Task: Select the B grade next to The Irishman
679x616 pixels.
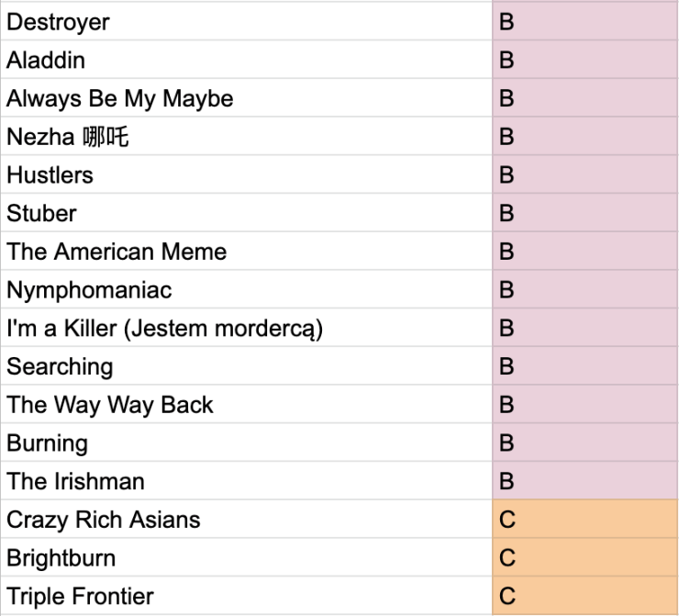Action: pos(584,482)
